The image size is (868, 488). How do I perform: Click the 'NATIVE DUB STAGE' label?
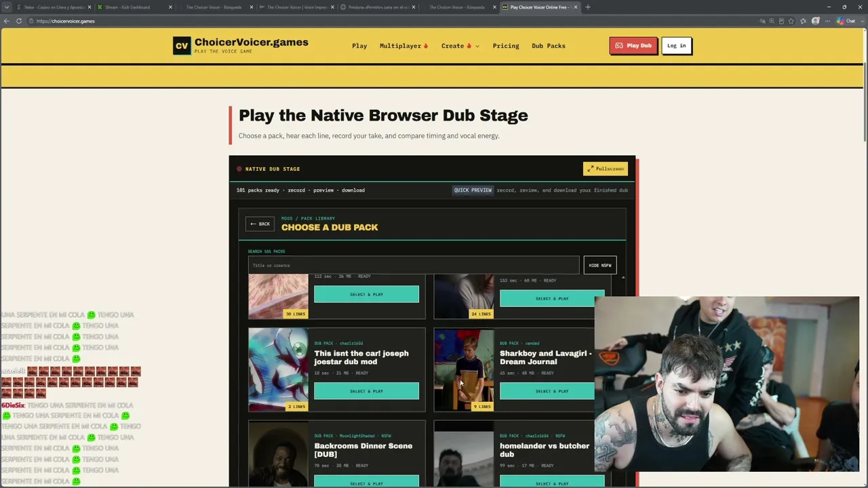click(273, 169)
